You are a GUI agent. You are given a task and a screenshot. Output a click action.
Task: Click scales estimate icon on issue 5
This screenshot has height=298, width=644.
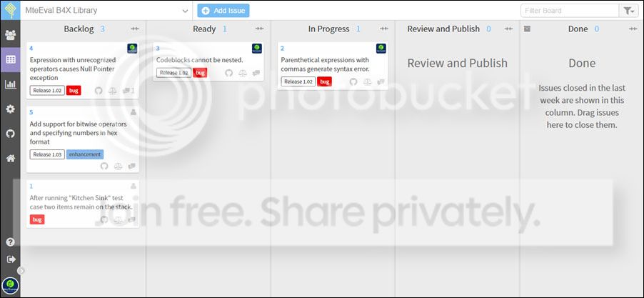(118, 166)
